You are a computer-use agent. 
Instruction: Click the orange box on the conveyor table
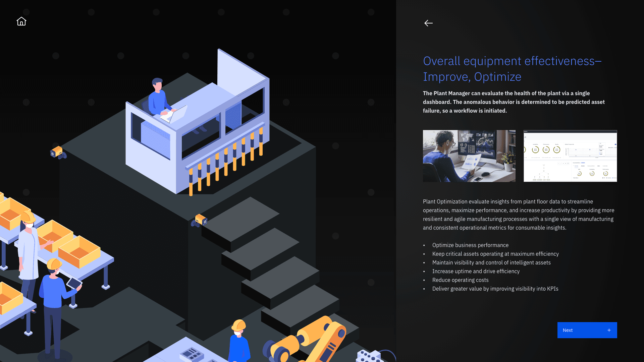coord(79,252)
